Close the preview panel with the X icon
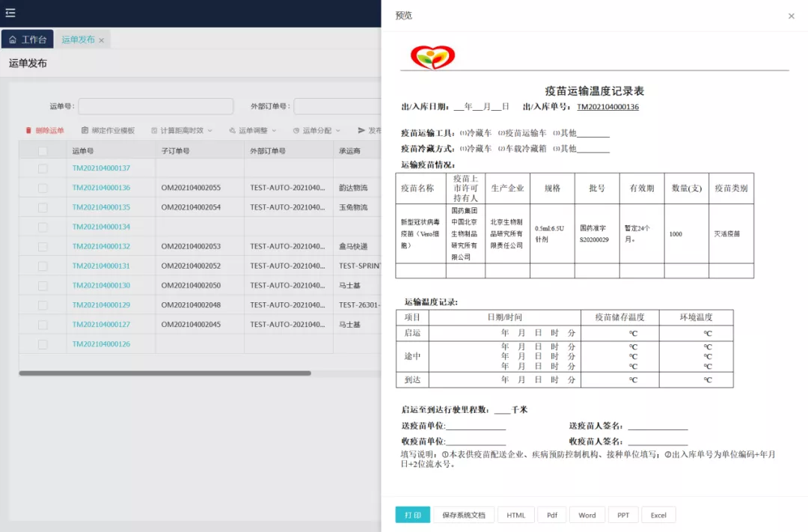Image resolution: width=808 pixels, height=532 pixels. 791,15
